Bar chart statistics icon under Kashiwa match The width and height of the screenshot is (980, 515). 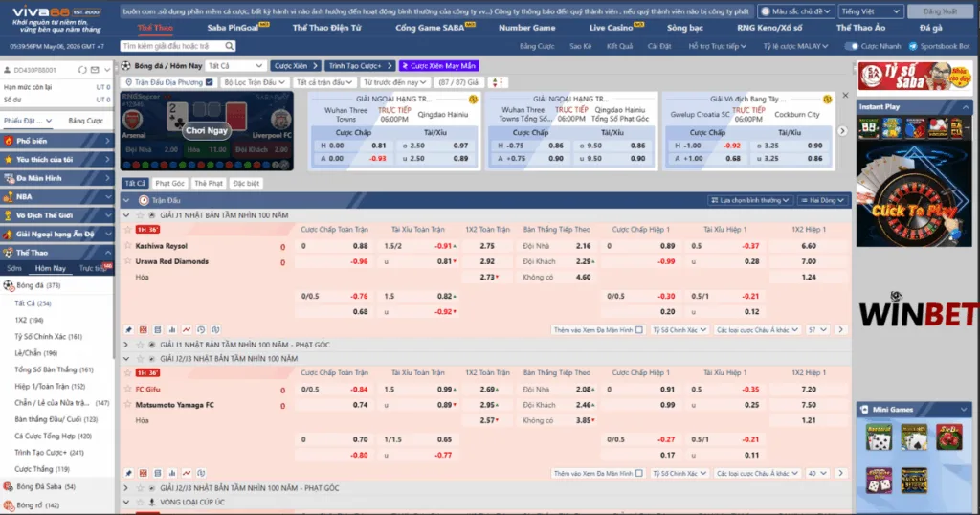point(172,330)
